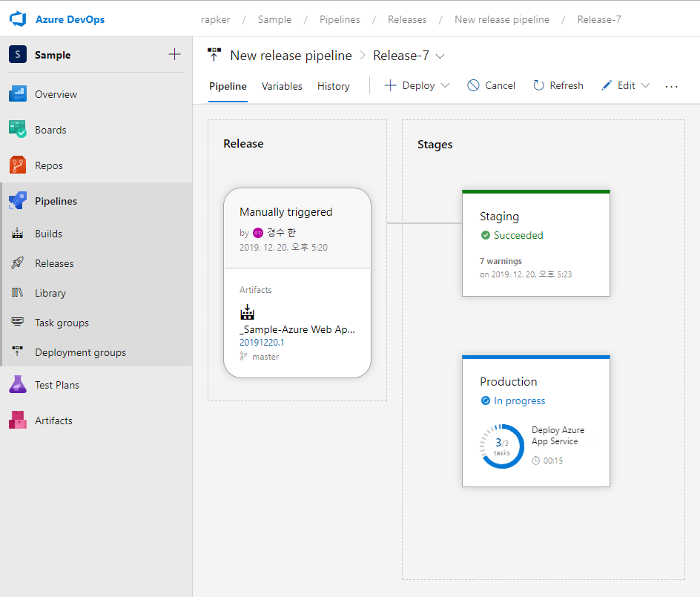Open Repos in the sidebar
The width and height of the screenshot is (700, 597).
coord(96,165)
